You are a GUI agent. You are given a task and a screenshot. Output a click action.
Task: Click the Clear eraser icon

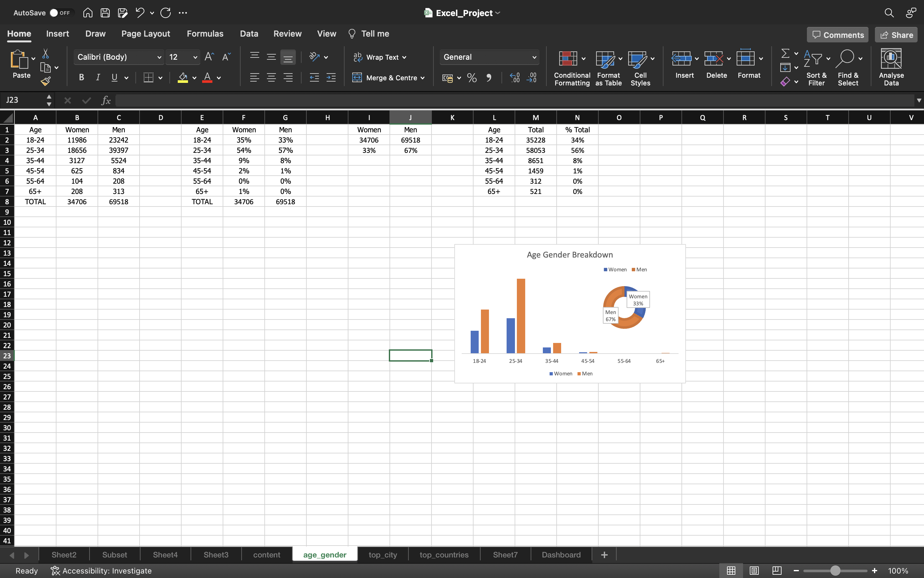[x=785, y=82]
